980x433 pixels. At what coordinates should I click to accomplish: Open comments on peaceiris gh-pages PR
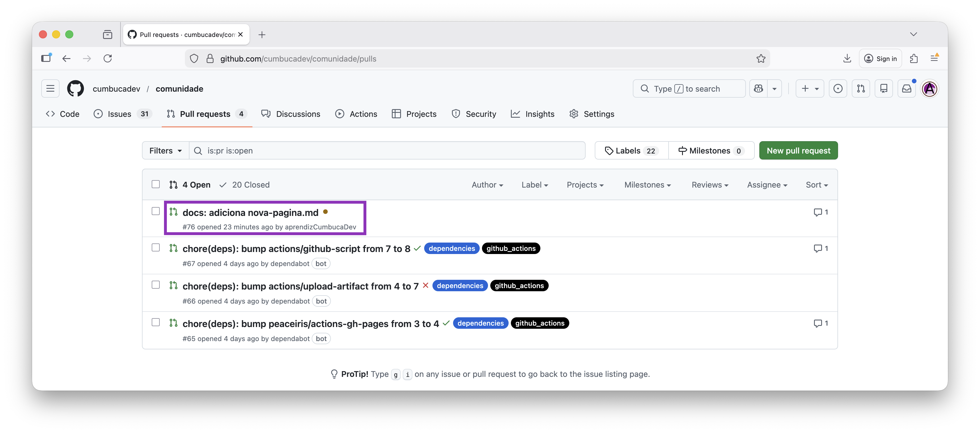coord(821,323)
